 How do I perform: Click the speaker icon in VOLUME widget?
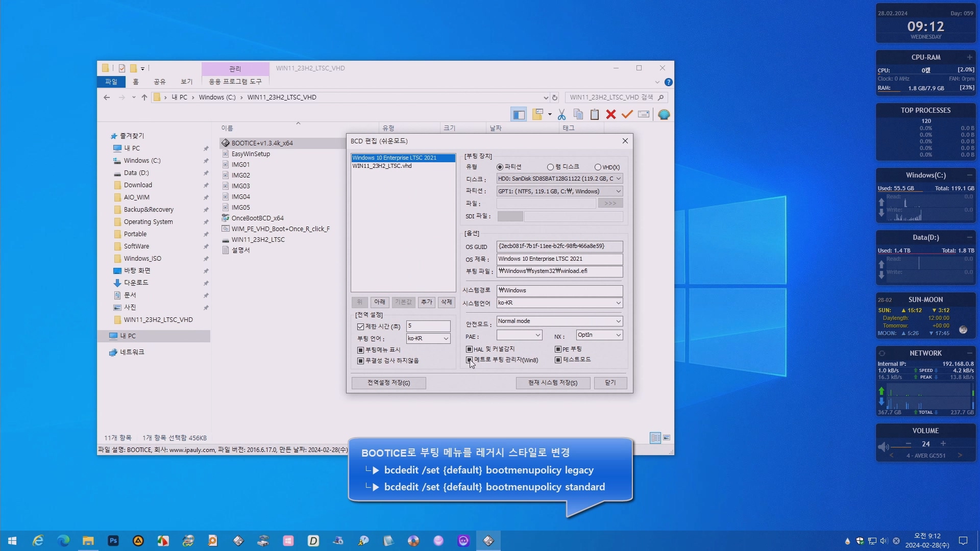pyautogui.click(x=884, y=447)
